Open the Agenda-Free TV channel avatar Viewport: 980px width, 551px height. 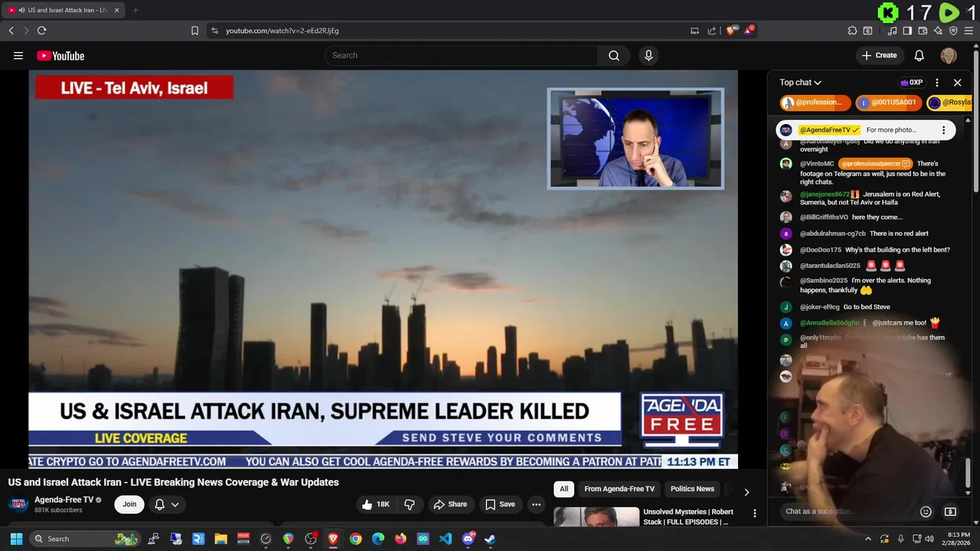pyautogui.click(x=18, y=504)
